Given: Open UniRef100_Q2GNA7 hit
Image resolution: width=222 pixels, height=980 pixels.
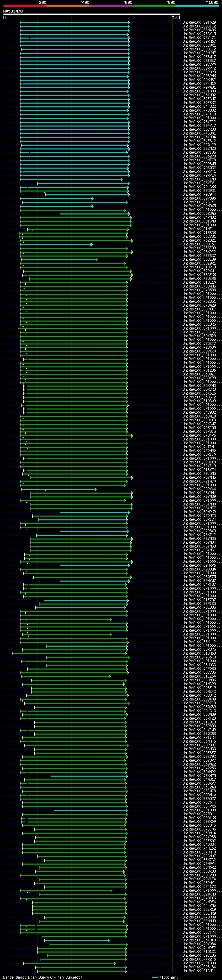Looking at the screenshot, I should click(x=199, y=856).
